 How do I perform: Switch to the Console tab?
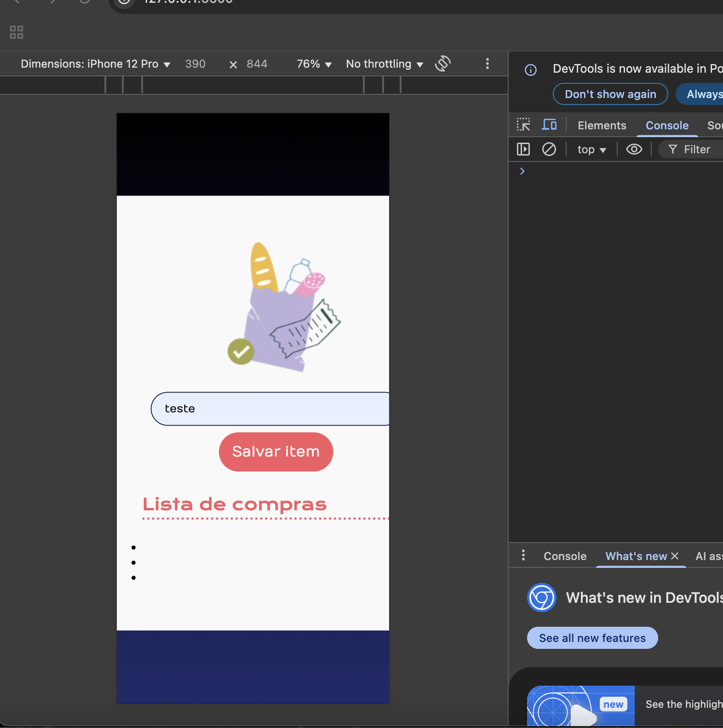coord(667,125)
